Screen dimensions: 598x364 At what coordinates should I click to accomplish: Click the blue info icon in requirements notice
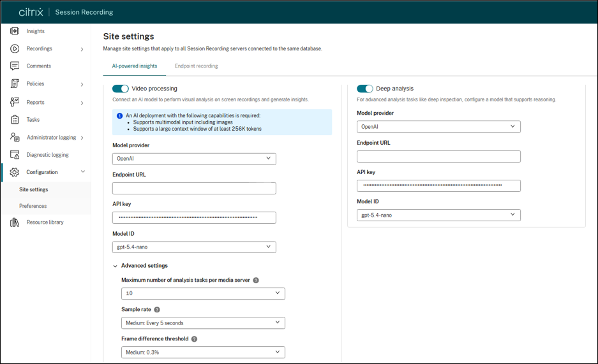pos(119,115)
